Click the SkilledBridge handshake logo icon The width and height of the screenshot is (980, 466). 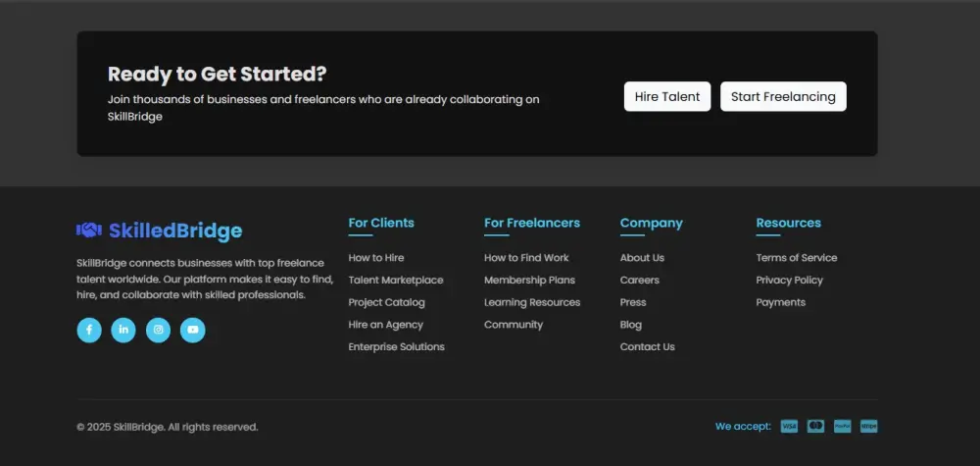[89, 231]
